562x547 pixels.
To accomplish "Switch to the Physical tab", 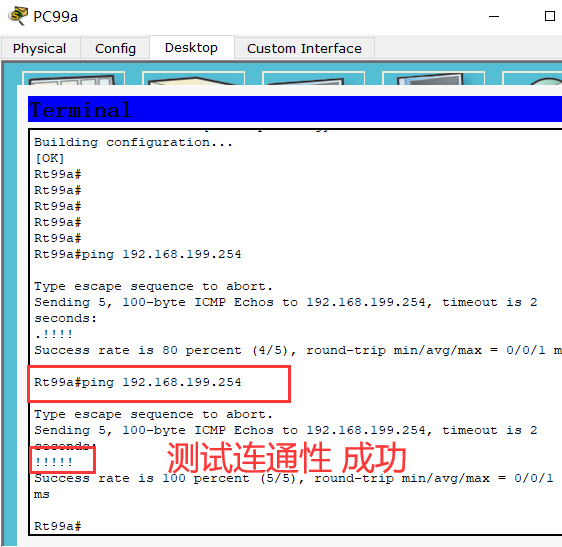I will [40, 48].
